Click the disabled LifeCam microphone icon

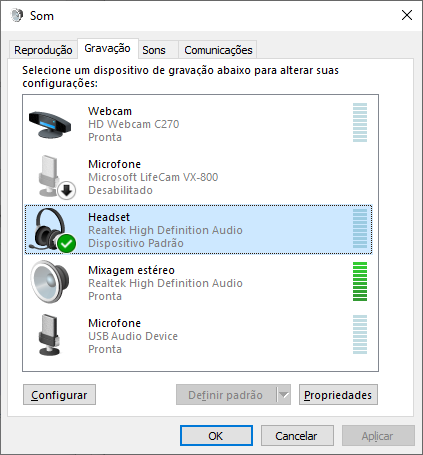click(x=56, y=177)
